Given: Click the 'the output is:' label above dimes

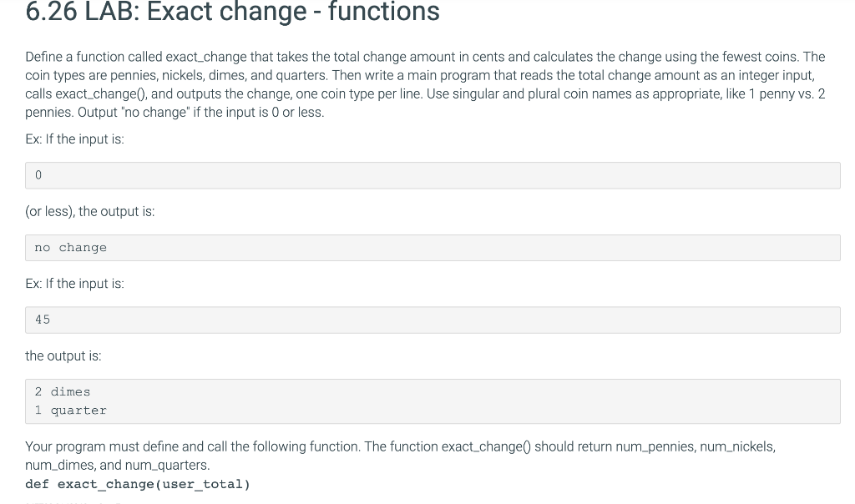Looking at the screenshot, I should click(63, 355).
